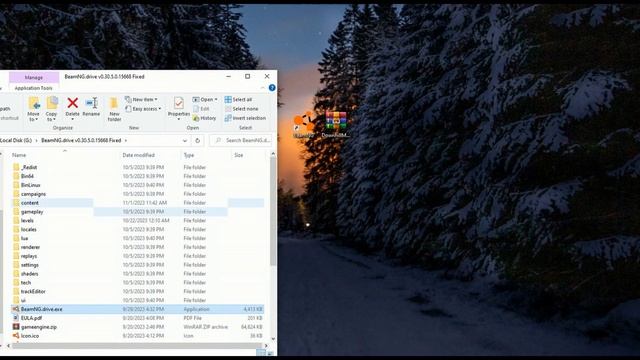Image resolution: width=640 pixels, height=360 pixels.
Task: Click the scroll up arrow in file list
Action: click(273, 154)
